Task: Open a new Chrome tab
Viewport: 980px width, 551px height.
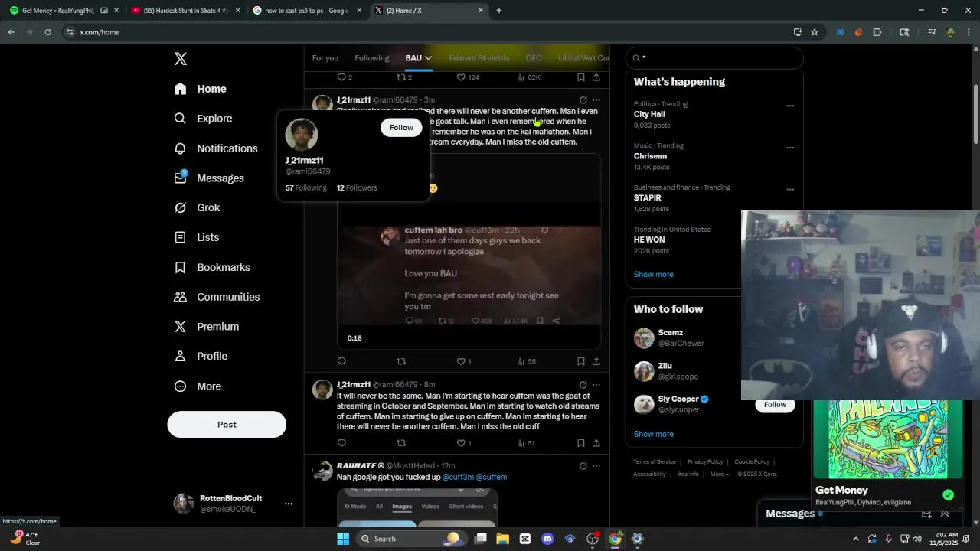Action: [x=499, y=11]
